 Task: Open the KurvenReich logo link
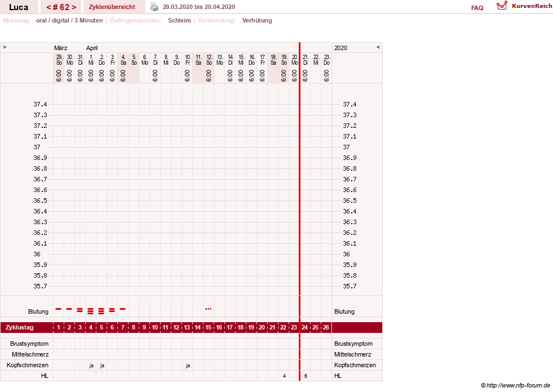524,6
